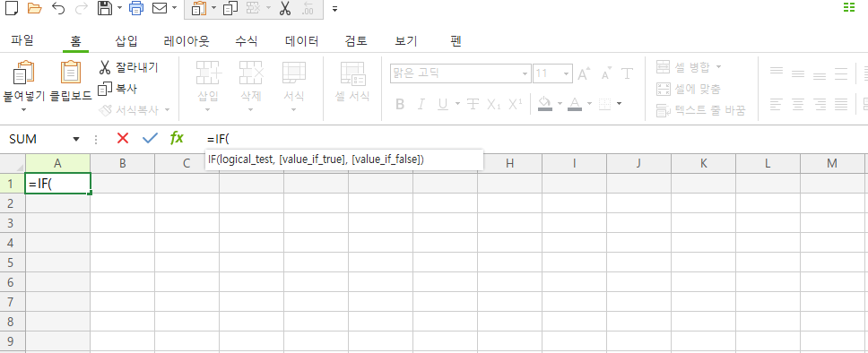Switch to the 수식 tab
Screen dimensions: 868x353
[247, 40]
